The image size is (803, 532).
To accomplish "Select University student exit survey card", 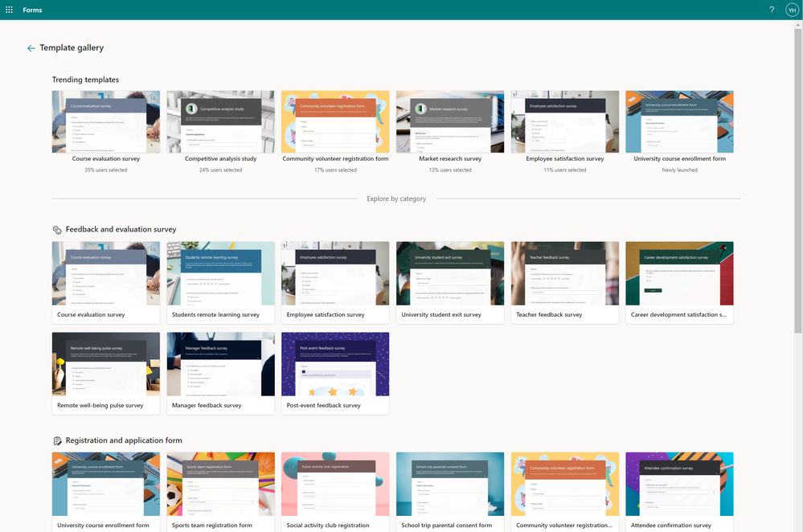I will 450,283.
